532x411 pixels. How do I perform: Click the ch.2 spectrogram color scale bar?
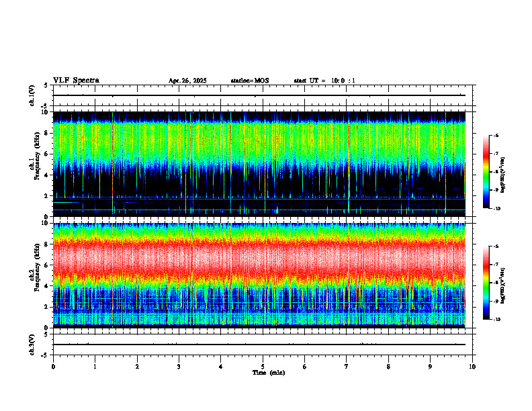pos(486,283)
